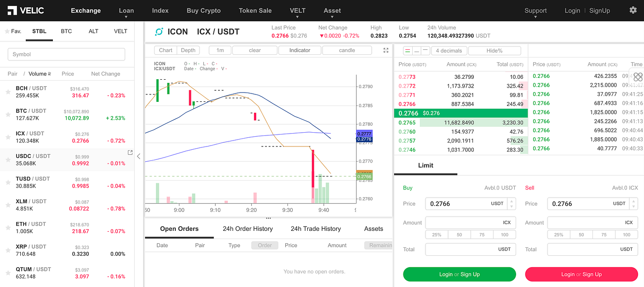The height and width of the screenshot is (287, 644).
Task: Sort market list by Net Change
Action: click(x=105, y=74)
